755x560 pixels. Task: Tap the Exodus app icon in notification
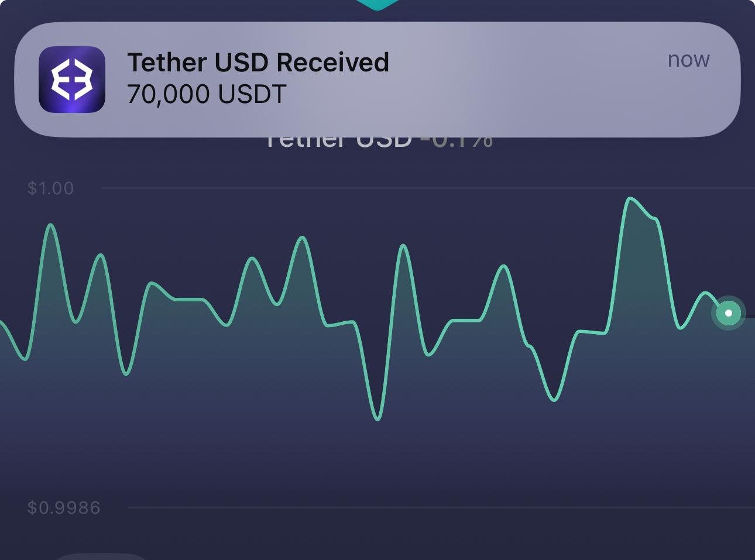(72, 79)
